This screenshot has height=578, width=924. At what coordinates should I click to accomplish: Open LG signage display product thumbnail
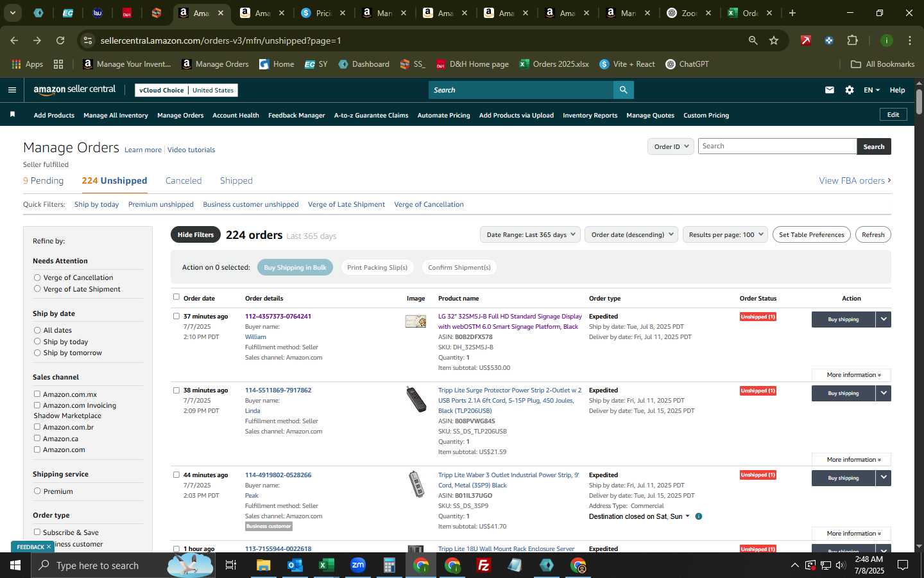click(x=416, y=321)
